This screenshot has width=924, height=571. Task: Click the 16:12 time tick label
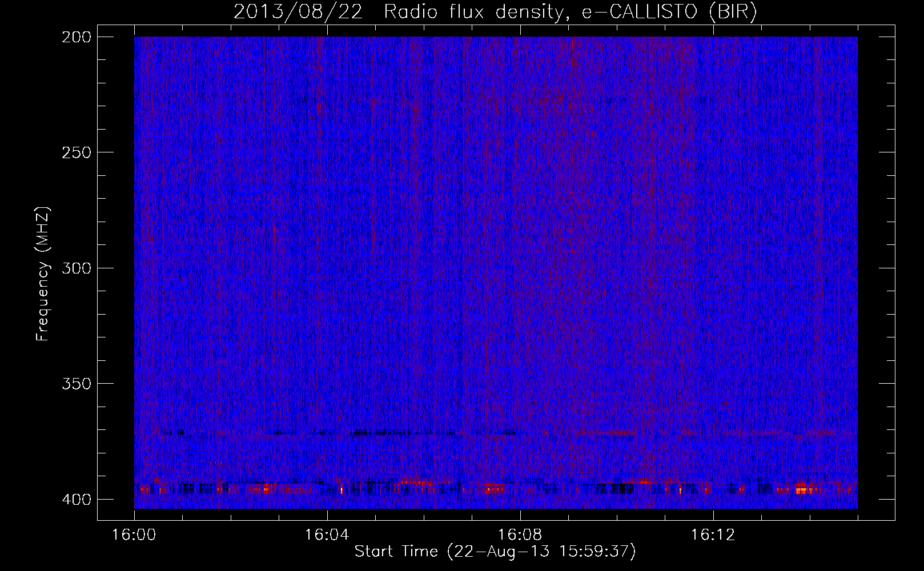click(x=713, y=535)
